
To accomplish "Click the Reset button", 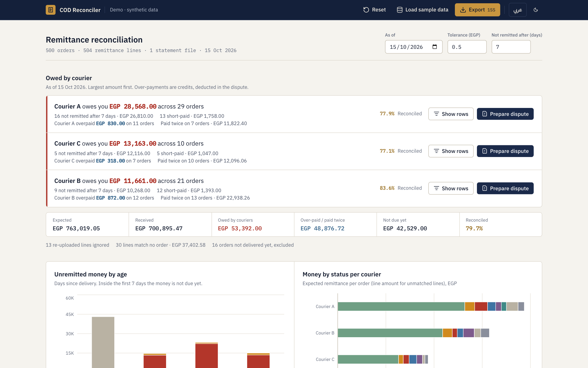I will click(374, 10).
